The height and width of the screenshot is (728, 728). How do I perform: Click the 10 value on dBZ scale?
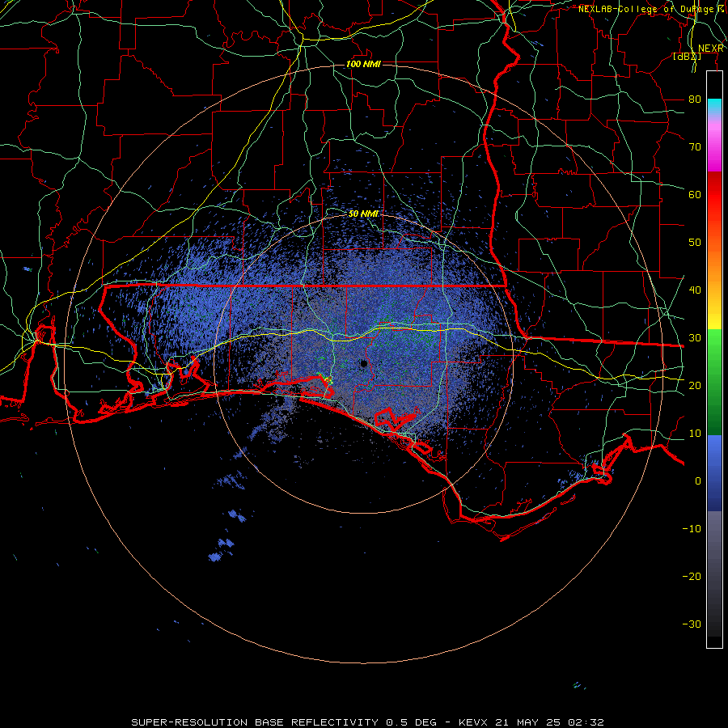click(x=695, y=434)
